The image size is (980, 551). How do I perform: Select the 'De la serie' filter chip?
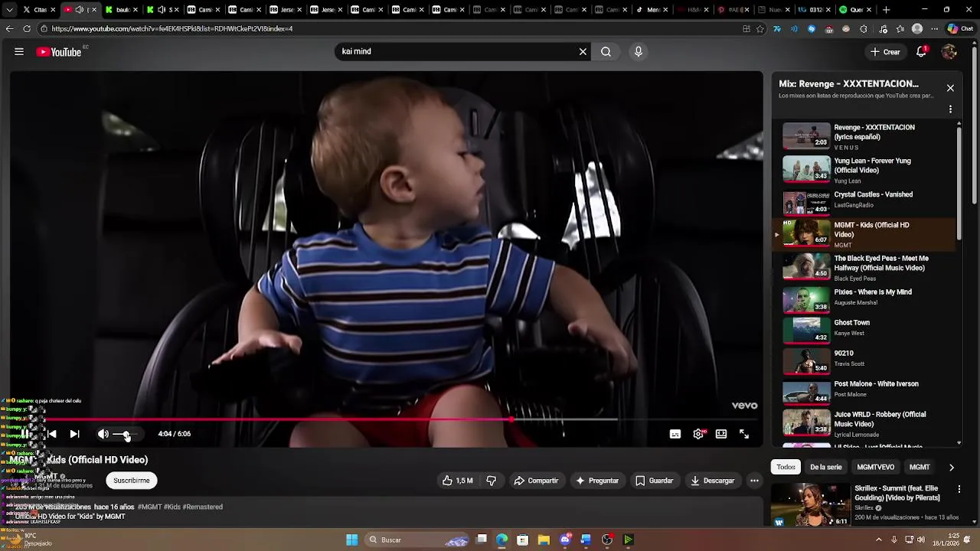[x=825, y=467]
